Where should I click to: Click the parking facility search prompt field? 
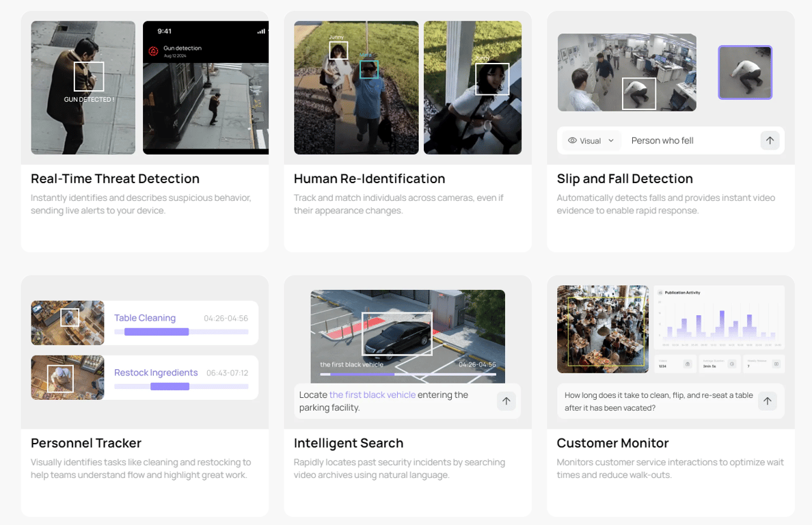(x=407, y=401)
